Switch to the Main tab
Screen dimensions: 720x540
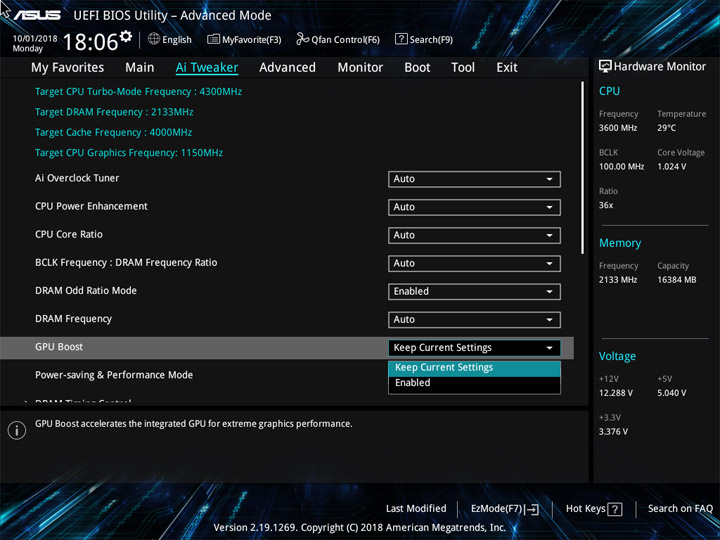[x=140, y=68]
